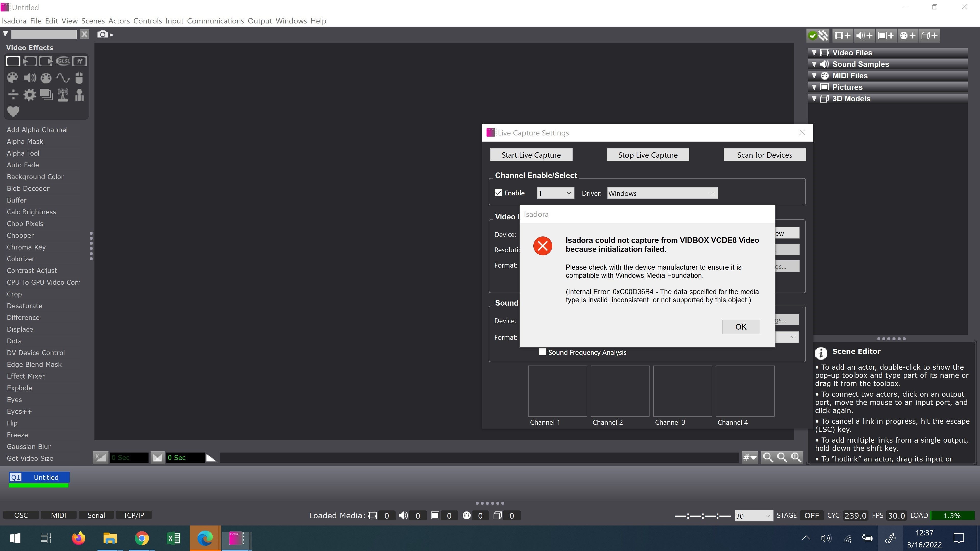The height and width of the screenshot is (551, 980).
Task: Open Firefox from the taskbar
Action: 79,538
